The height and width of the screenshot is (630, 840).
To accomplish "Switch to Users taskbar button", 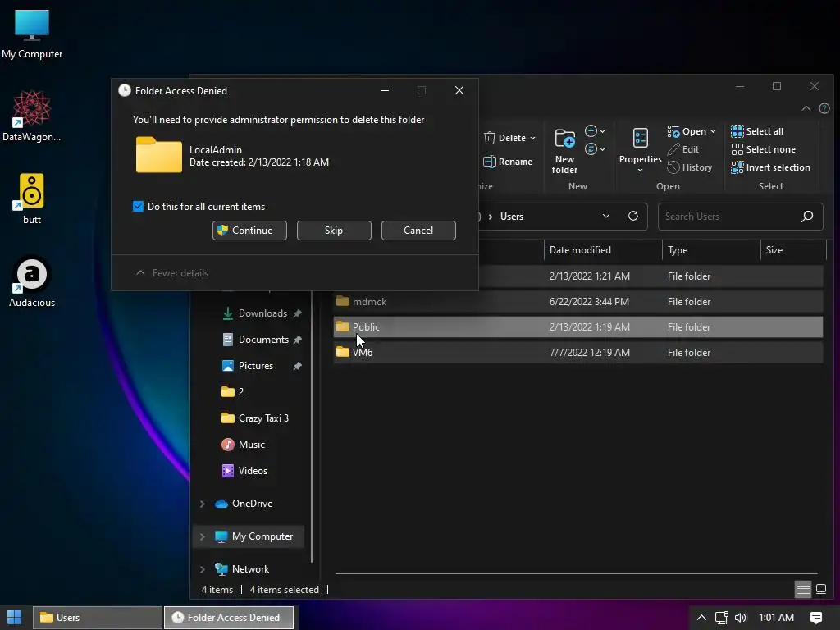I will click(98, 618).
